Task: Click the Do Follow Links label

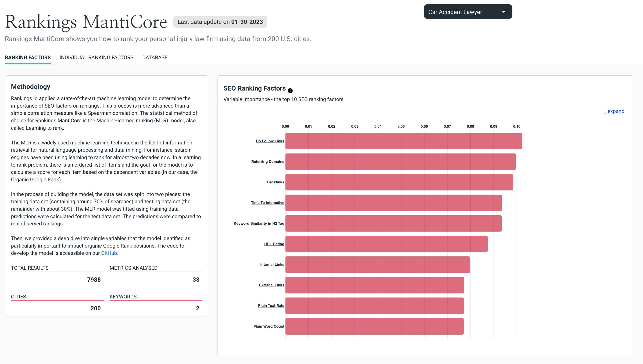Action: coord(270,141)
